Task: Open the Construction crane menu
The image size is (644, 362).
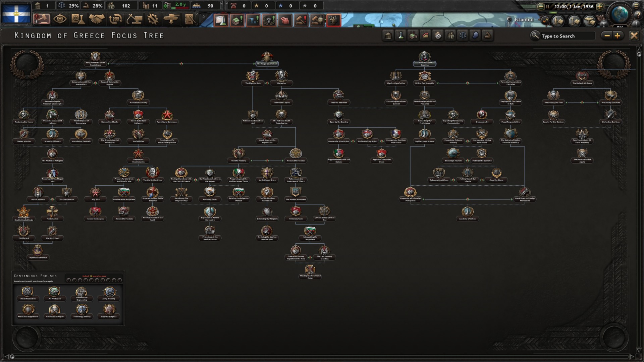Action: (x=134, y=19)
